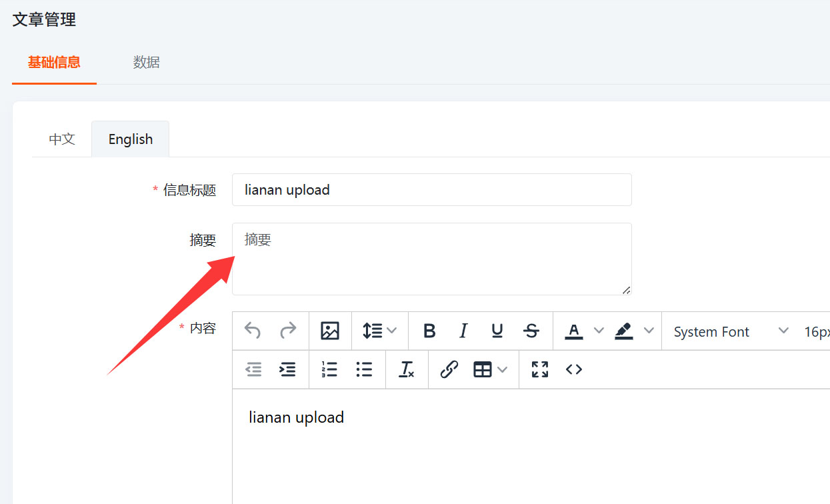Click the undo icon in editor toolbar

(x=253, y=331)
